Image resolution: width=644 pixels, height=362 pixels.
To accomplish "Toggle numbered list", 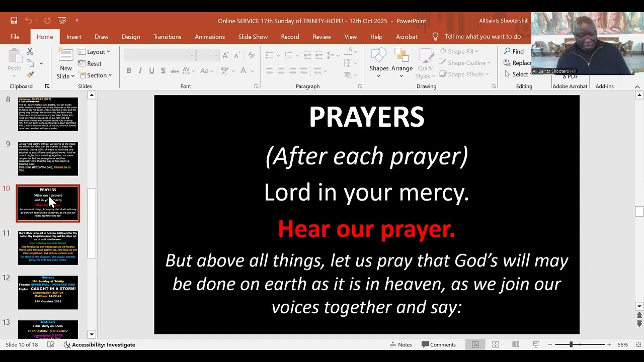I will click(x=289, y=55).
